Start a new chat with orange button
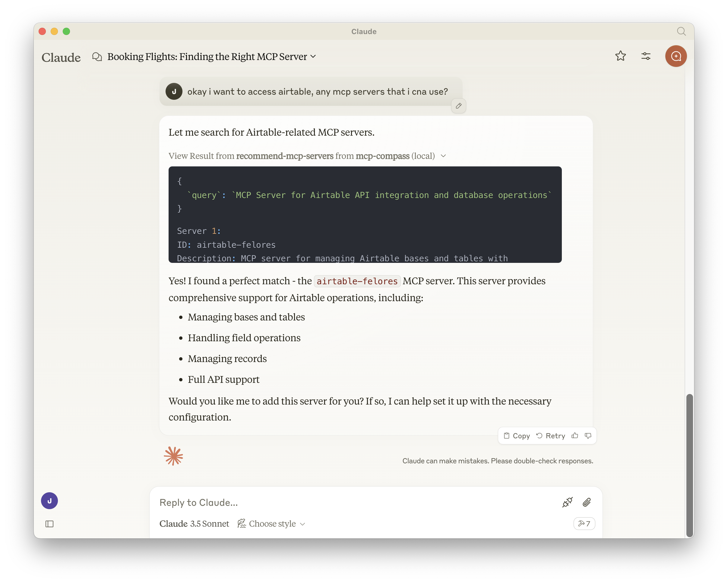 coord(676,56)
